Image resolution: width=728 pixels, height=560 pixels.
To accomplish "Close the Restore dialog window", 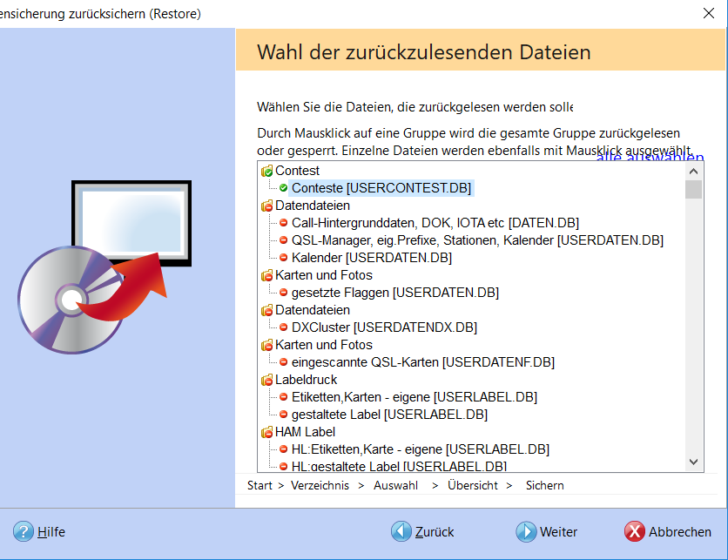I will [709, 13].
